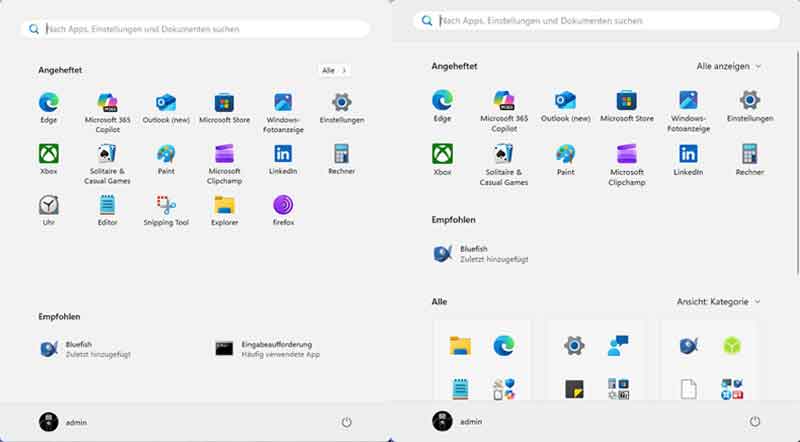Open File Explorer icon in Alle category tile
Image resolution: width=800 pixels, height=442 pixels.
pos(460,346)
